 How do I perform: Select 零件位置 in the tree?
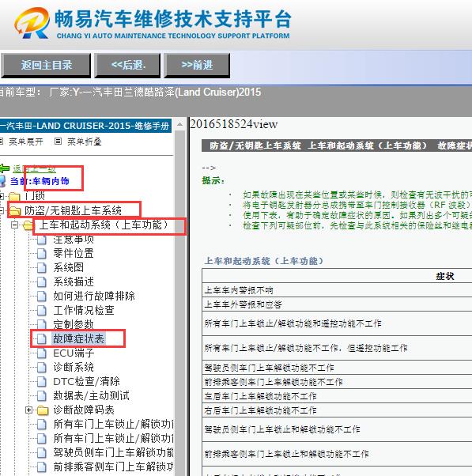pos(74,253)
